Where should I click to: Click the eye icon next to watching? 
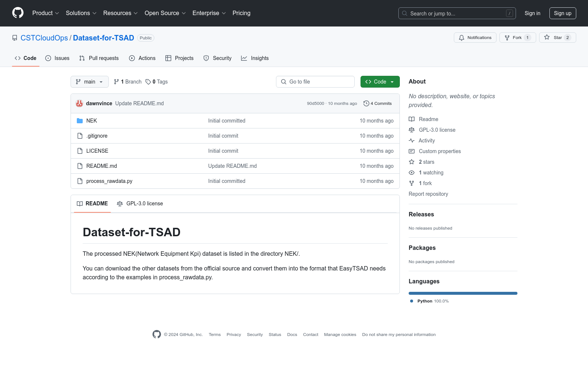[x=412, y=173]
